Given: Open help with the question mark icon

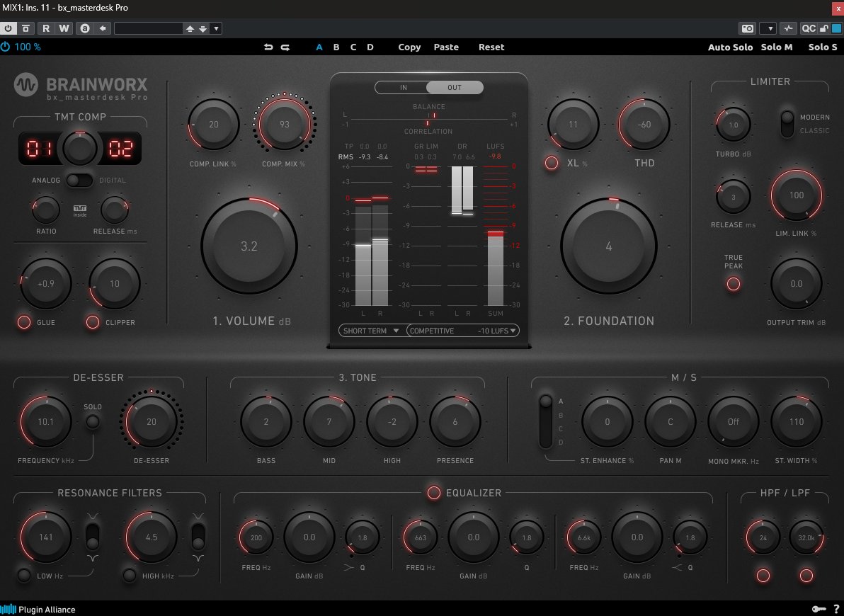Looking at the screenshot, I should (x=836, y=609).
